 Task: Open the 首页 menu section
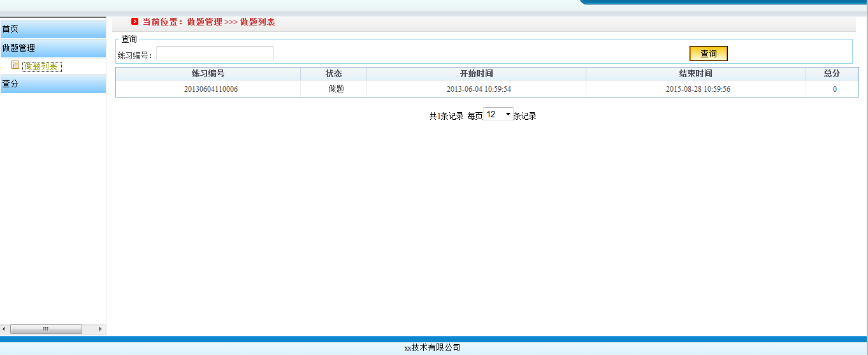pyautogui.click(x=53, y=29)
